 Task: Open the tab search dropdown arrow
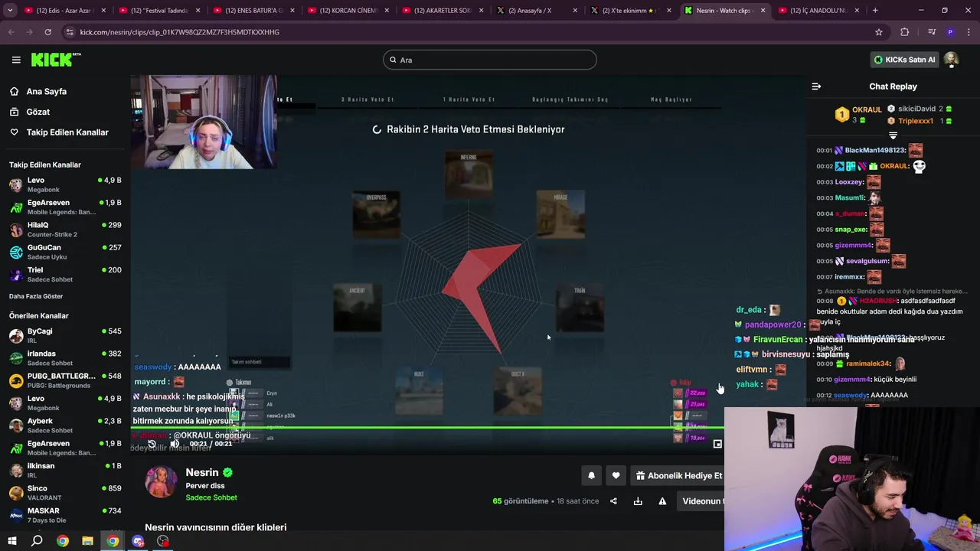[x=10, y=11]
